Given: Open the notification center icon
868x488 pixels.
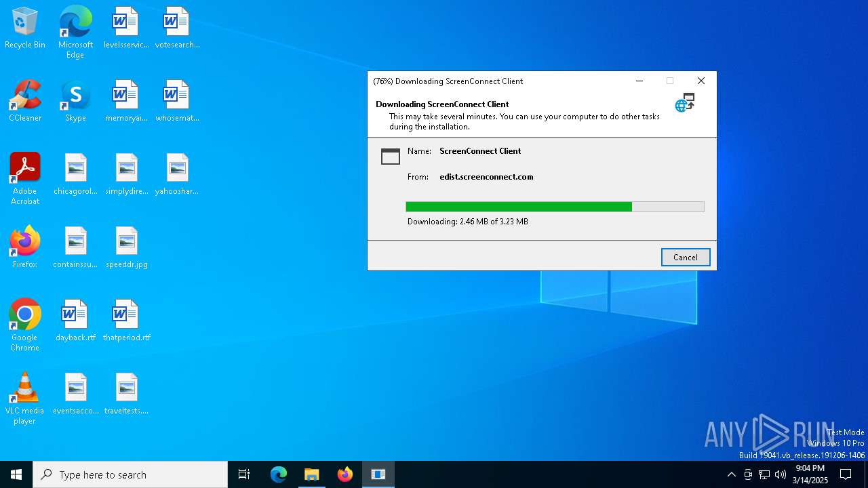Looking at the screenshot, I should point(846,474).
